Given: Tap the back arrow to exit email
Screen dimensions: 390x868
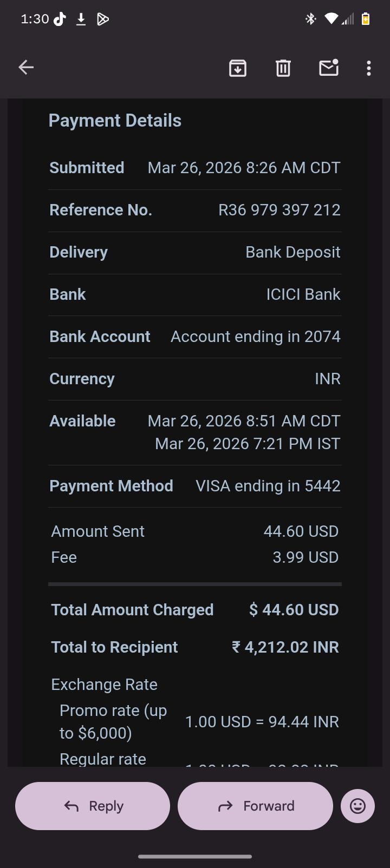Looking at the screenshot, I should 26,68.
